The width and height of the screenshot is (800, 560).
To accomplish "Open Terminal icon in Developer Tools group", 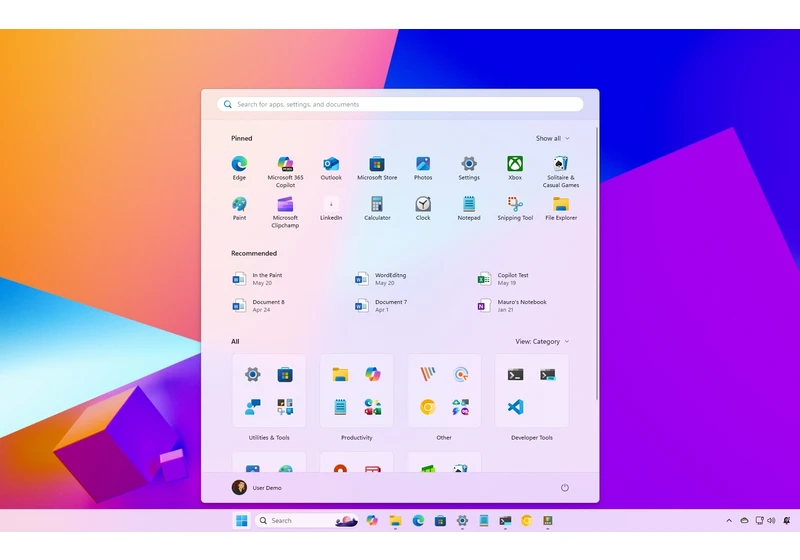I will pos(515,375).
